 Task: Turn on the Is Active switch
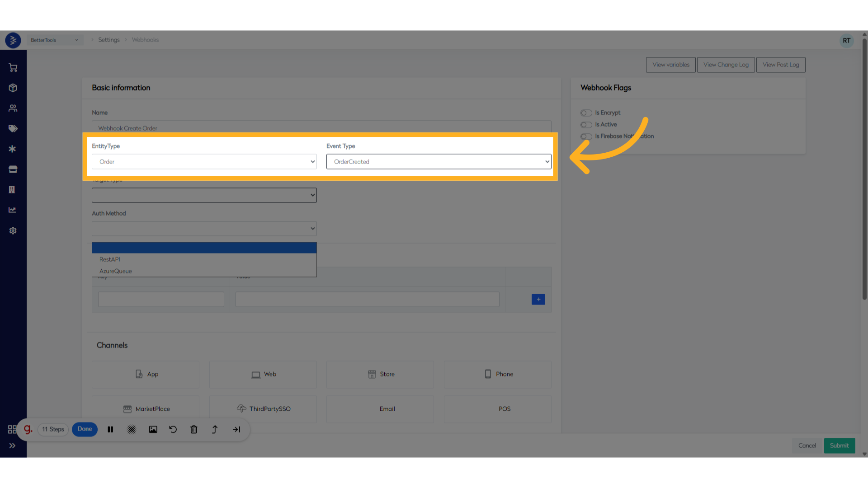click(x=586, y=124)
